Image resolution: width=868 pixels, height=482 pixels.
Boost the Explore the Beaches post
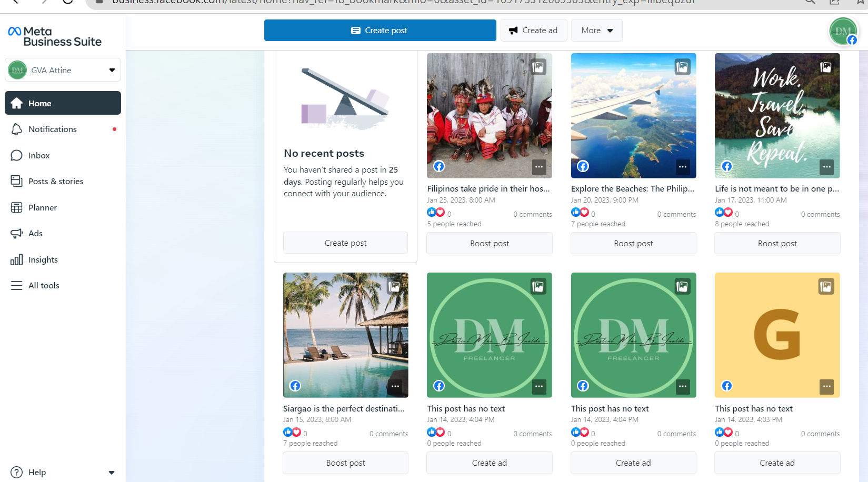[634, 244]
